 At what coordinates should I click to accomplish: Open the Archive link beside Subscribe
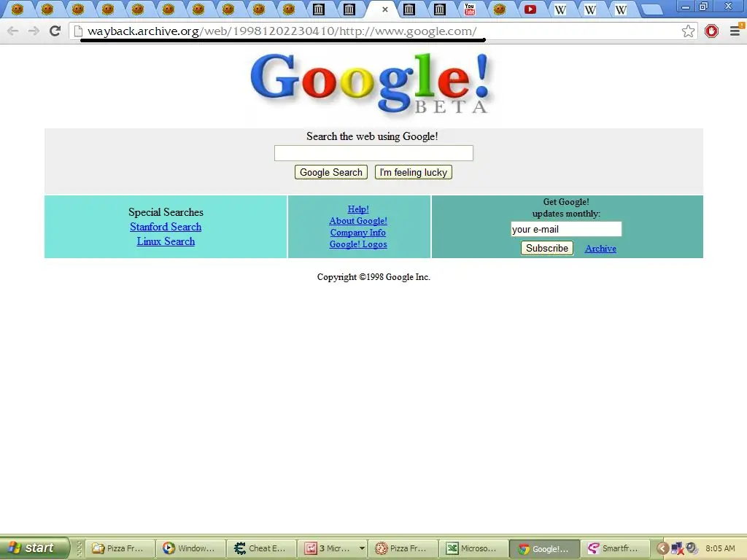[x=601, y=249]
